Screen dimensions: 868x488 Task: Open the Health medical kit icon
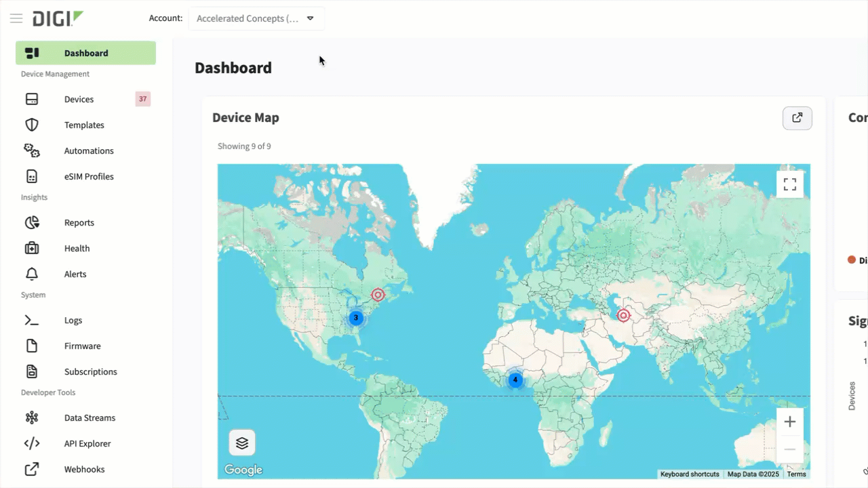coord(32,249)
